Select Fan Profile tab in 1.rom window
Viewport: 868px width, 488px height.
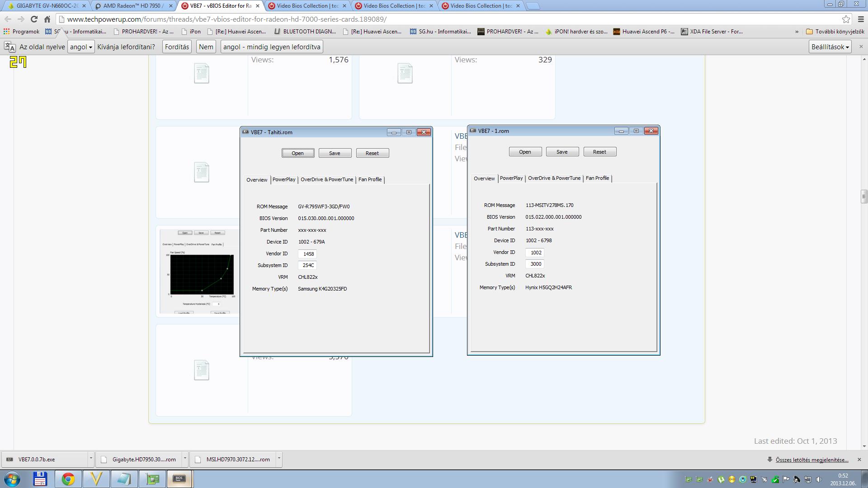[597, 178]
